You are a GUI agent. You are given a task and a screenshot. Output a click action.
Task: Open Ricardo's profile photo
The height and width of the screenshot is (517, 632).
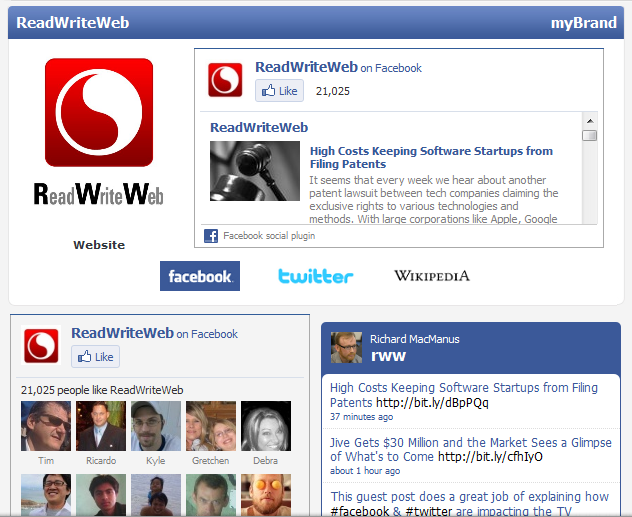pyautogui.click(x=101, y=426)
